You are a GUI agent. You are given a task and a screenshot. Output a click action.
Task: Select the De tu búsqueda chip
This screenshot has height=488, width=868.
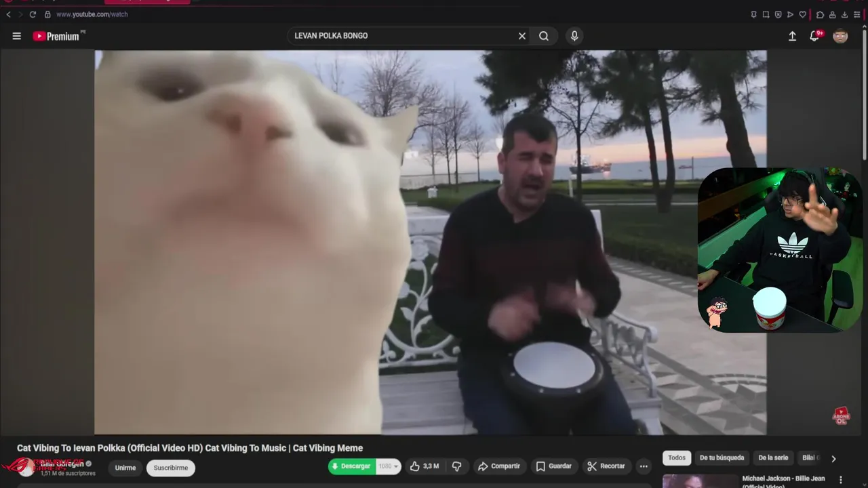pyautogui.click(x=722, y=458)
